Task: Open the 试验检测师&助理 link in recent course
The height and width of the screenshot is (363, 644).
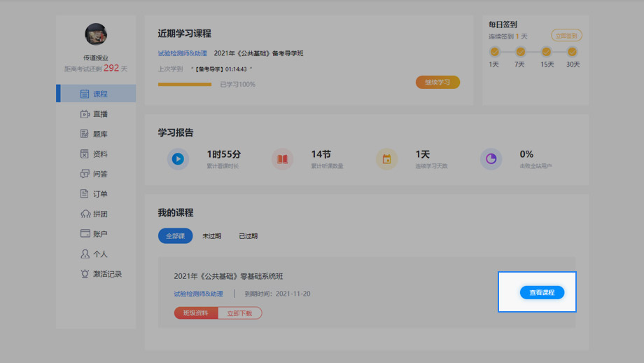Action: pos(182,53)
